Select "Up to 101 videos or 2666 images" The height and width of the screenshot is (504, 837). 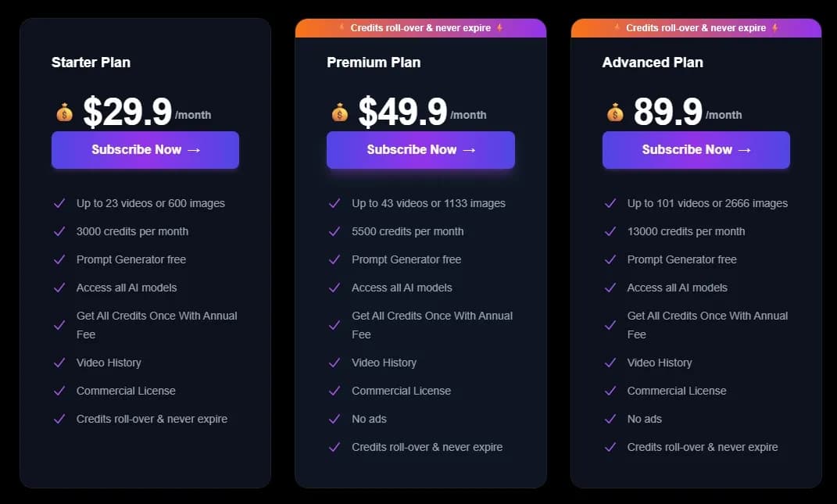pos(707,203)
